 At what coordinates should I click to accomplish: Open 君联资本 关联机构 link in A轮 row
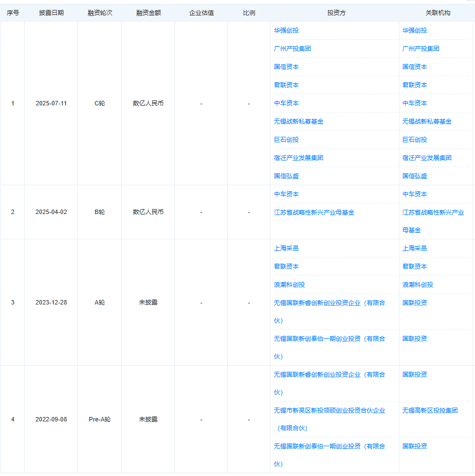click(414, 266)
